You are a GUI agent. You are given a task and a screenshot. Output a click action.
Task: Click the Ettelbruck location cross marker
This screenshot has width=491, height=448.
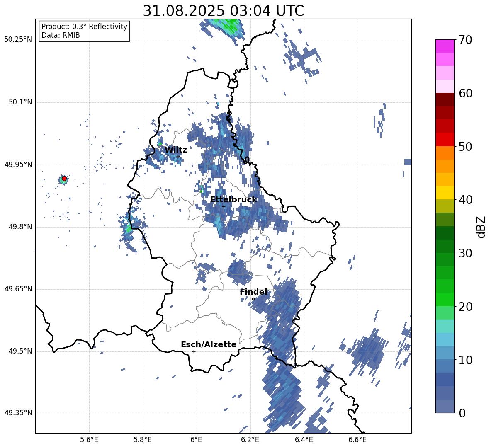click(x=224, y=206)
